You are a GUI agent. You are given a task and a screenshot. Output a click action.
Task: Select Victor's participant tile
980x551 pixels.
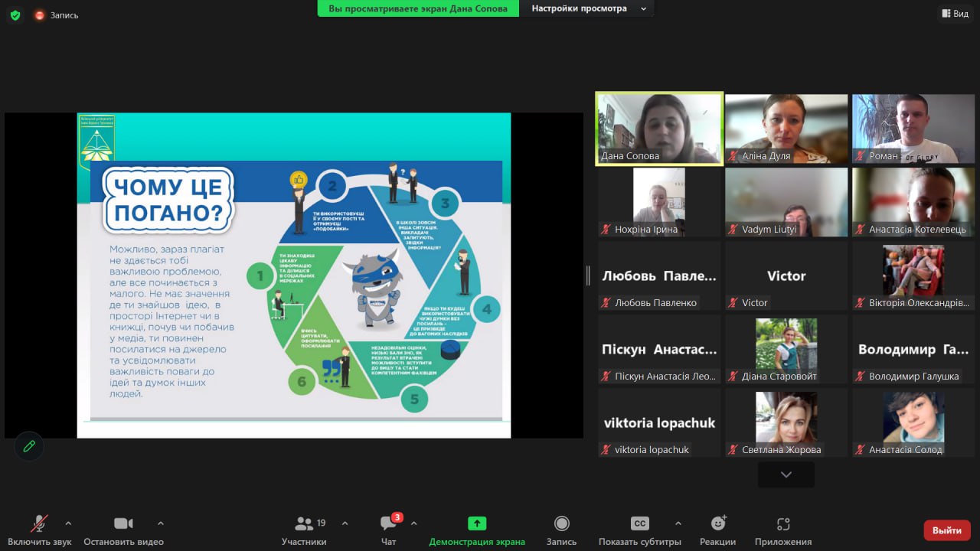pyautogui.click(x=786, y=275)
